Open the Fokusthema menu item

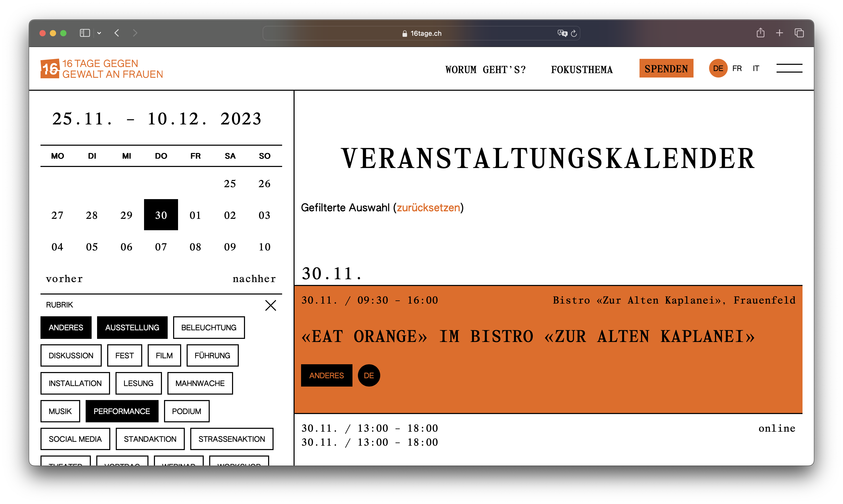pyautogui.click(x=582, y=70)
